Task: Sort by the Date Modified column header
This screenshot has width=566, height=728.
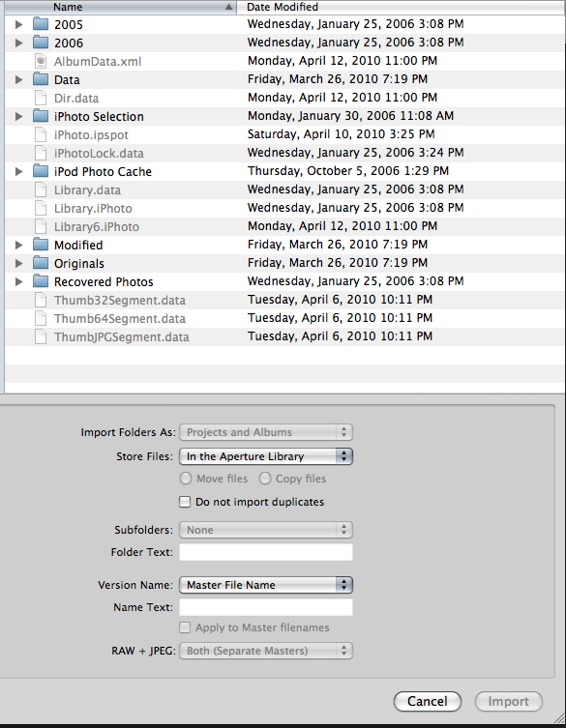Action: tap(401, 7)
